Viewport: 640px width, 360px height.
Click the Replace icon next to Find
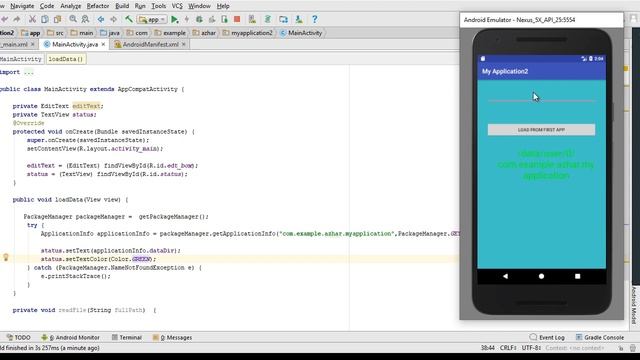[85, 19]
